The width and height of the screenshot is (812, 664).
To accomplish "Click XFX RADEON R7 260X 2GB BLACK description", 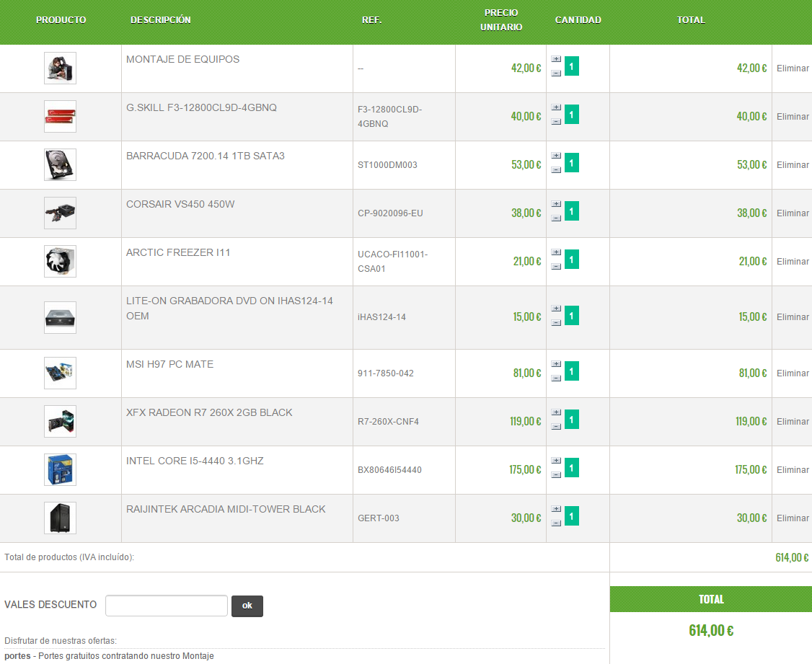I will coord(209,412).
